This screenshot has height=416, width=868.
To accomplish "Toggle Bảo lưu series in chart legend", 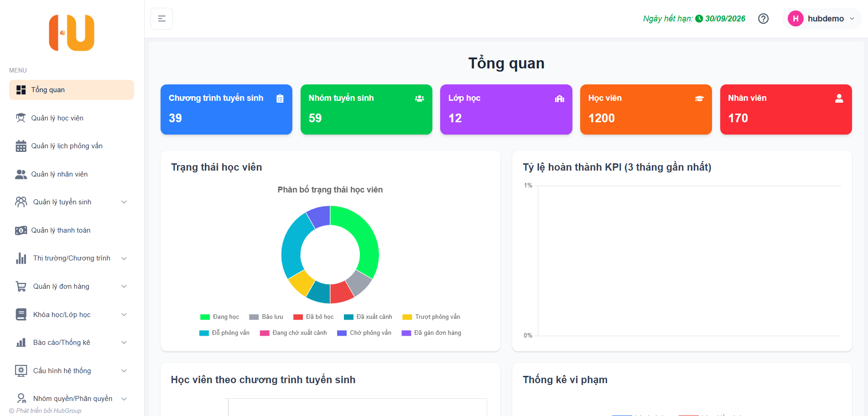I will tap(266, 317).
